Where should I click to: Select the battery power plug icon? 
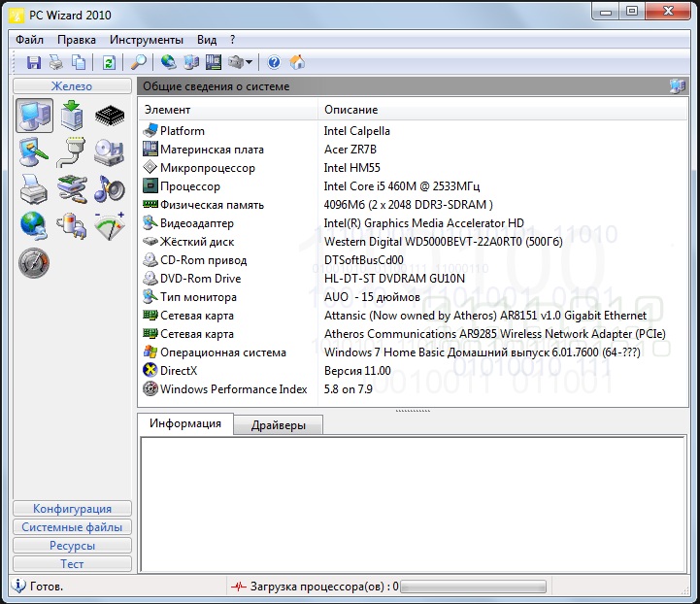click(x=72, y=224)
